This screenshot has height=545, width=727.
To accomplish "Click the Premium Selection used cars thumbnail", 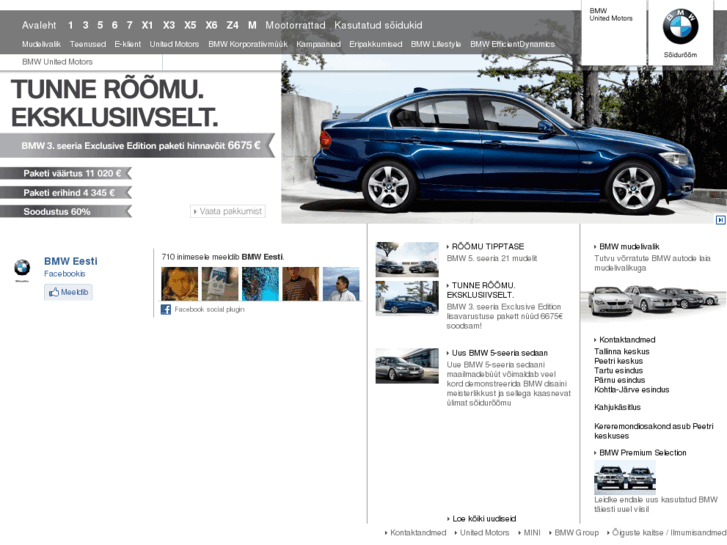I will 625,478.
